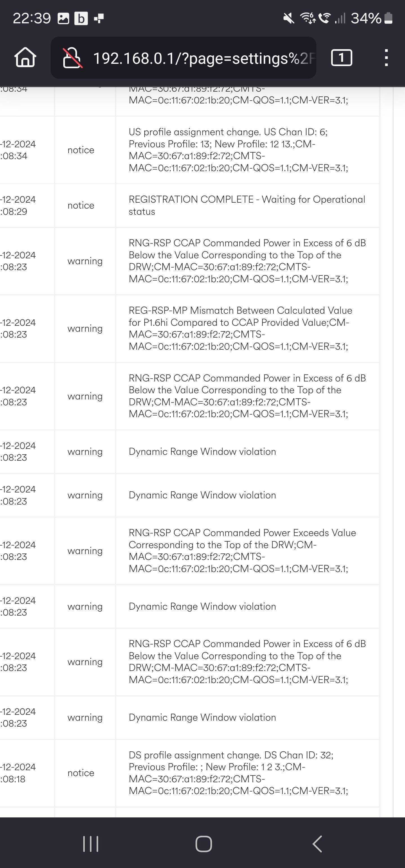
Task: Tap the Android home navigation button
Action: (204, 844)
